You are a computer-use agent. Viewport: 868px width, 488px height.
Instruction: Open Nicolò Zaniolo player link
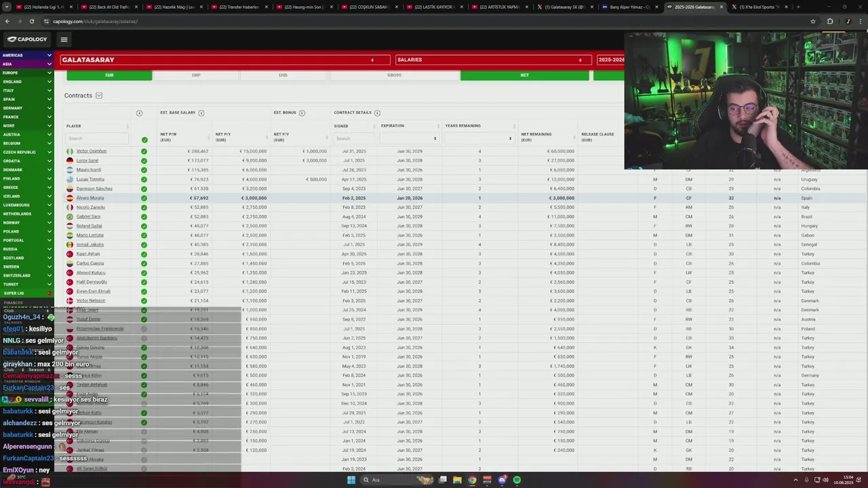click(91, 207)
